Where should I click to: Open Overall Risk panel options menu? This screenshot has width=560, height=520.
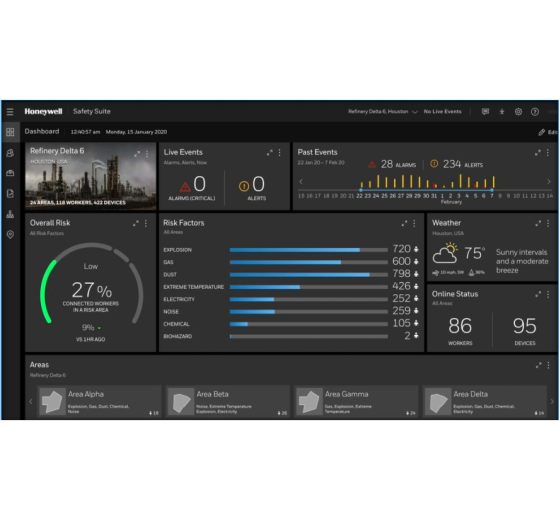(146, 224)
